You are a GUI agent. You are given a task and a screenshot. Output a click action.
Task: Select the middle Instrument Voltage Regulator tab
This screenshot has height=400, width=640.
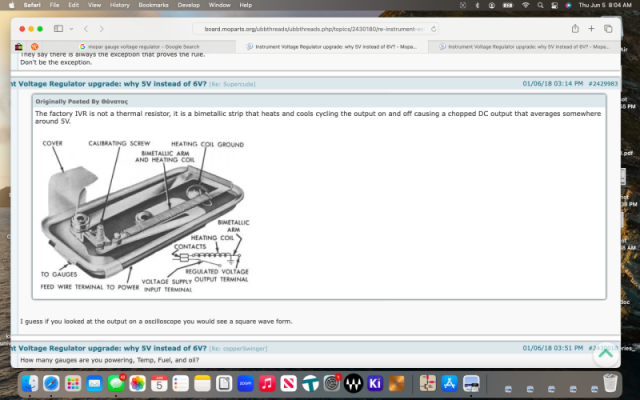[332, 47]
